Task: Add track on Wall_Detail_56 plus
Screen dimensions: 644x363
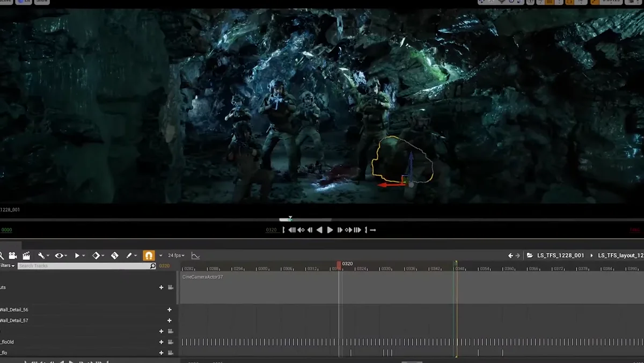Action: click(170, 310)
